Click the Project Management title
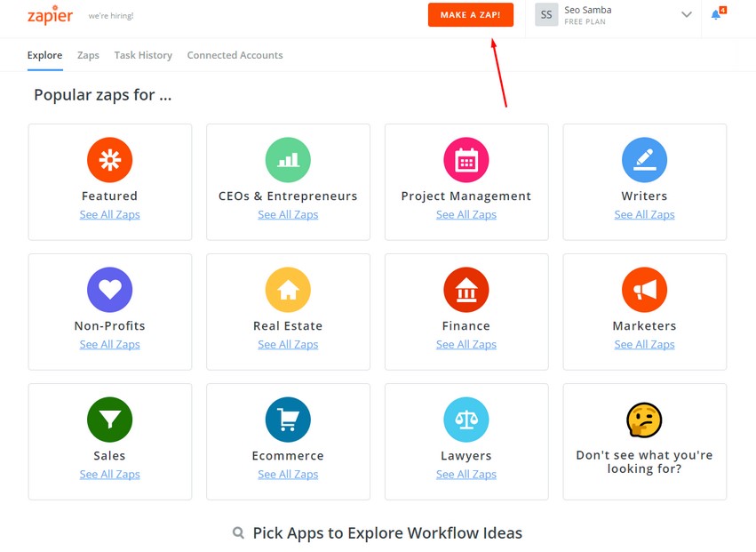The image size is (756, 552). [466, 196]
